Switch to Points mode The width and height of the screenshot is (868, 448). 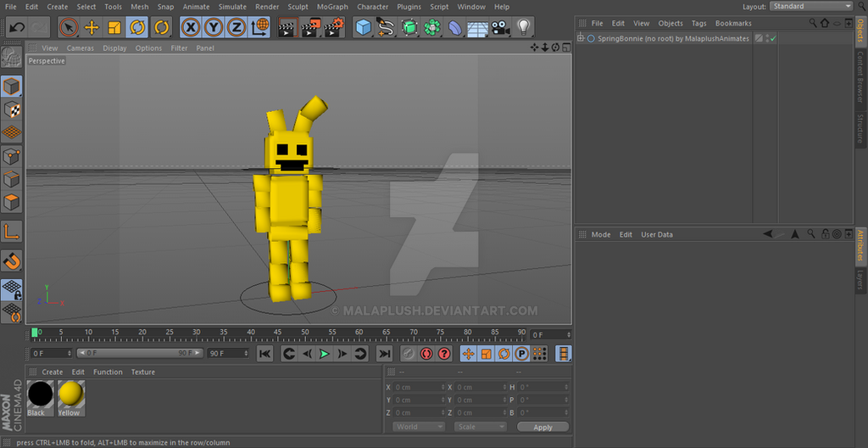[12, 156]
